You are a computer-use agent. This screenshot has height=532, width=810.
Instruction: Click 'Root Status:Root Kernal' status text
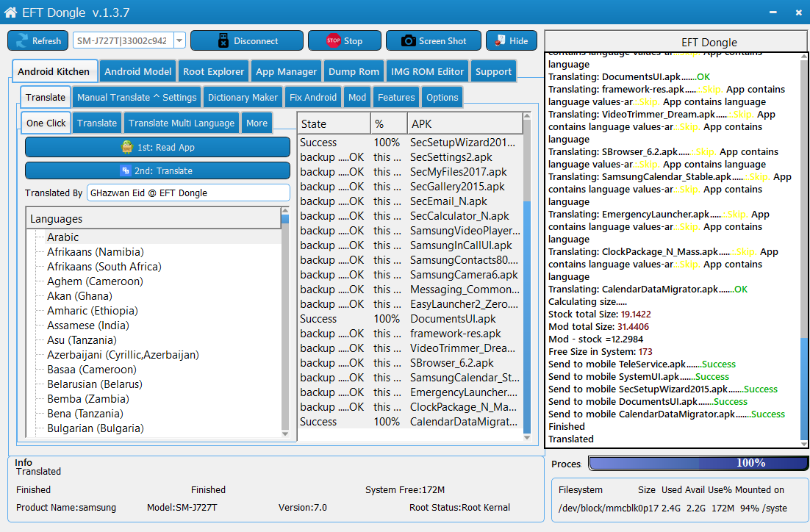pos(459,507)
